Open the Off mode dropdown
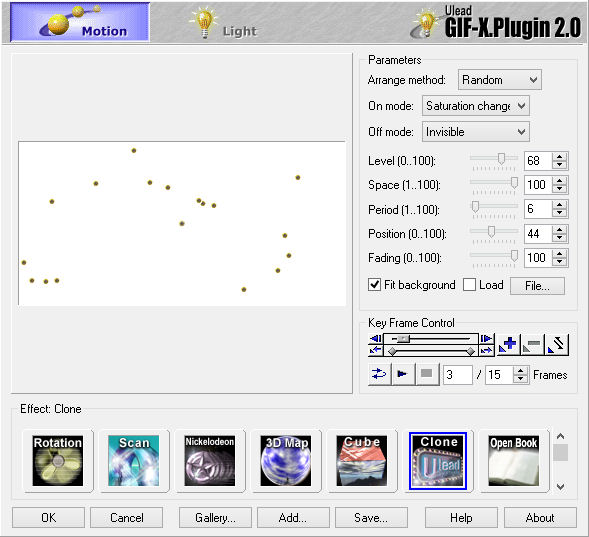589x537 pixels. (x=476, y=132)
